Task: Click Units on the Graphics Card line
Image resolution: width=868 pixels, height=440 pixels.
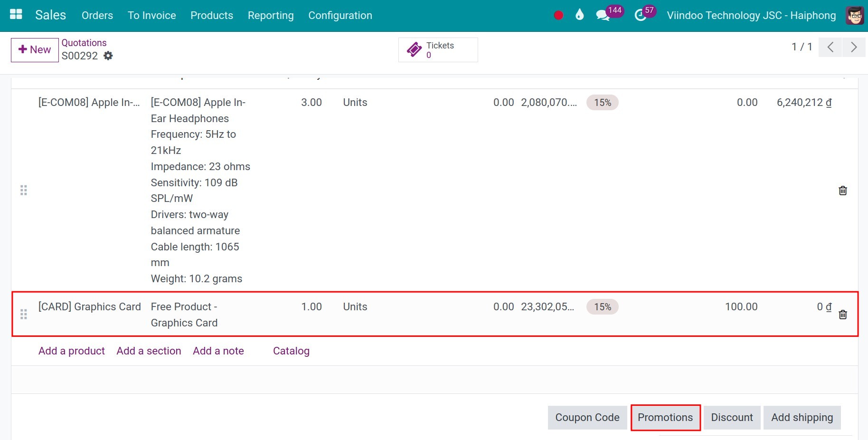Action: point(355,307)
